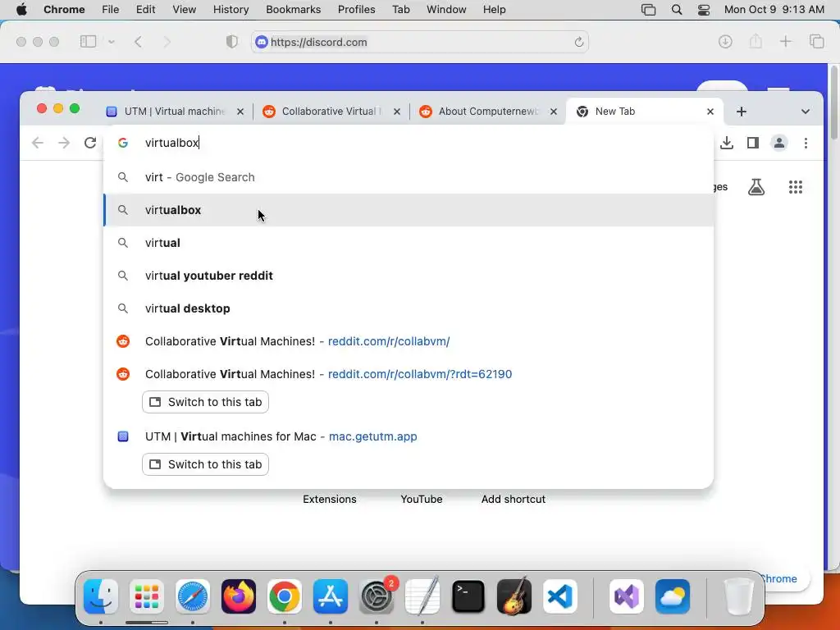Viewport: 840px width, 630px height.
Task: Open App Store from the dock
Action: [331, 596]
